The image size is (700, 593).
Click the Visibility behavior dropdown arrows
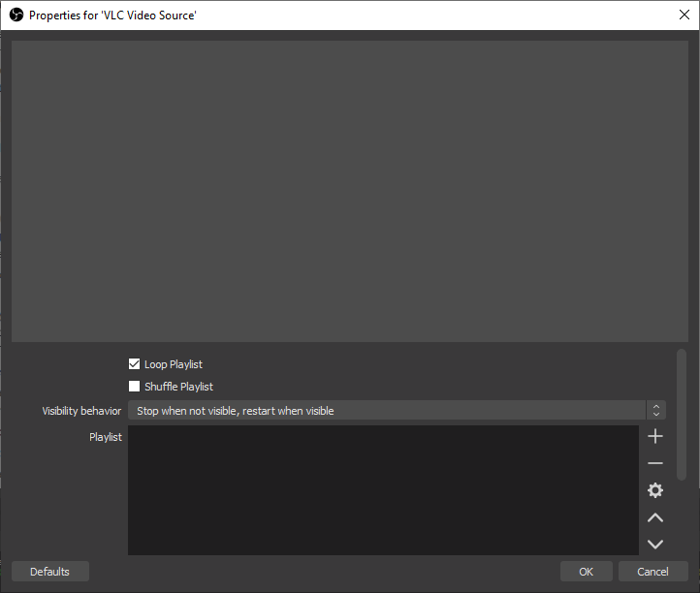655,411
